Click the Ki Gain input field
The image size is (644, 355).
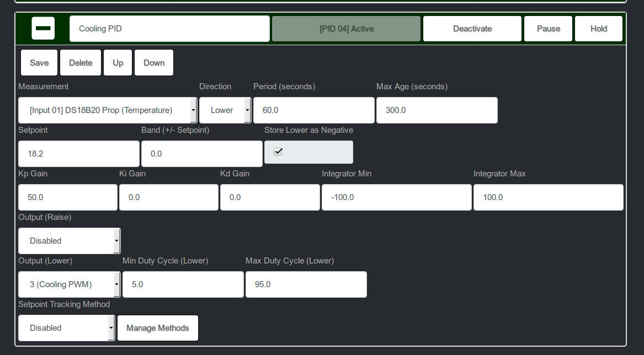[x=169, y=197]
